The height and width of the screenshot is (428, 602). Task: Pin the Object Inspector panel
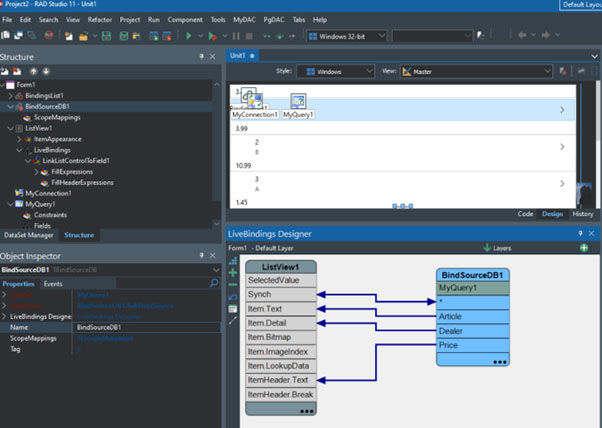(202, 256)
